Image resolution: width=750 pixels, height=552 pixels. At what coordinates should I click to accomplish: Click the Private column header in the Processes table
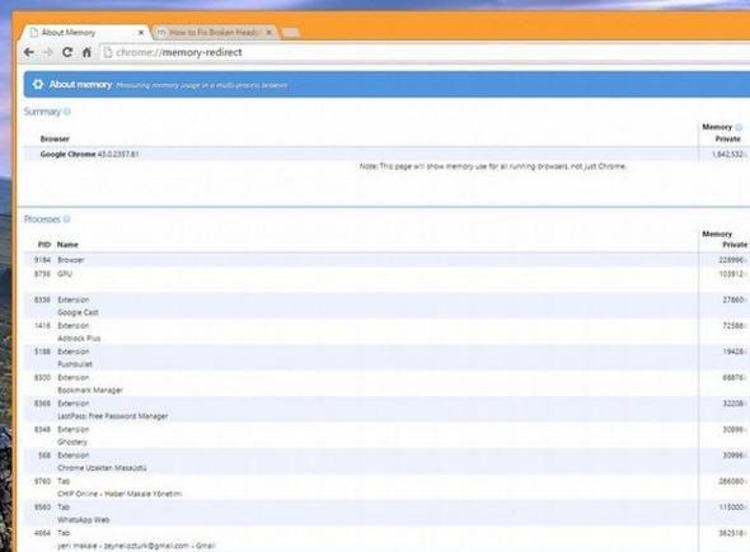735,244
